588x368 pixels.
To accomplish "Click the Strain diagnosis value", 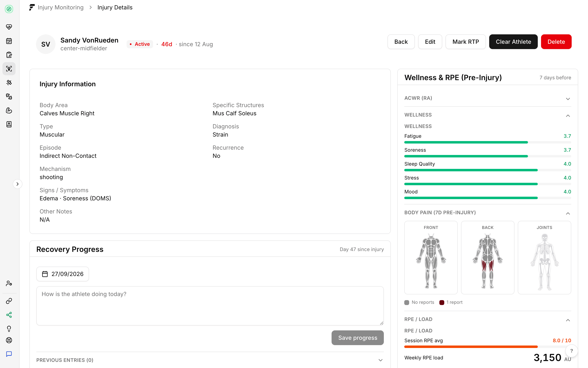I will pyautogui.click(x=220, y=135).
